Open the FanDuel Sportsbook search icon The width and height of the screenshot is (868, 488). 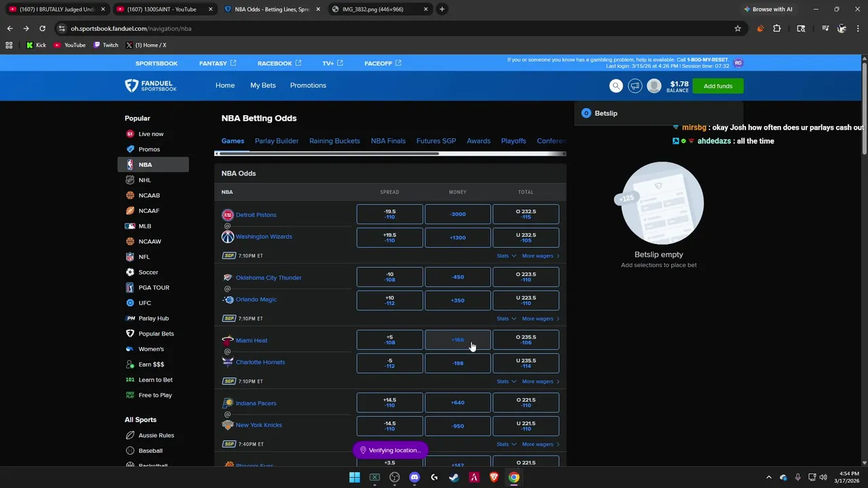coord(616,85)
